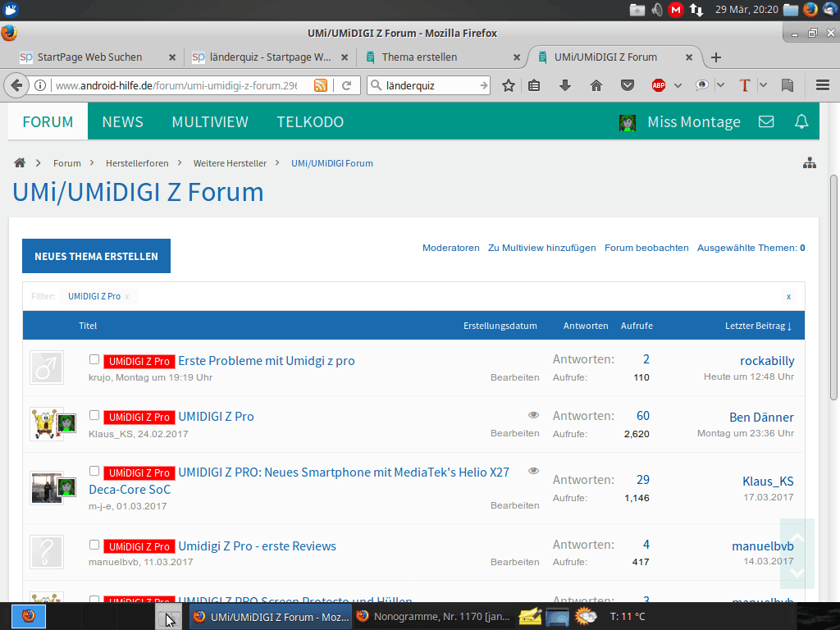
Task: Switch to the 'Thema erstellen' tab
Action: tap(419, 57)
